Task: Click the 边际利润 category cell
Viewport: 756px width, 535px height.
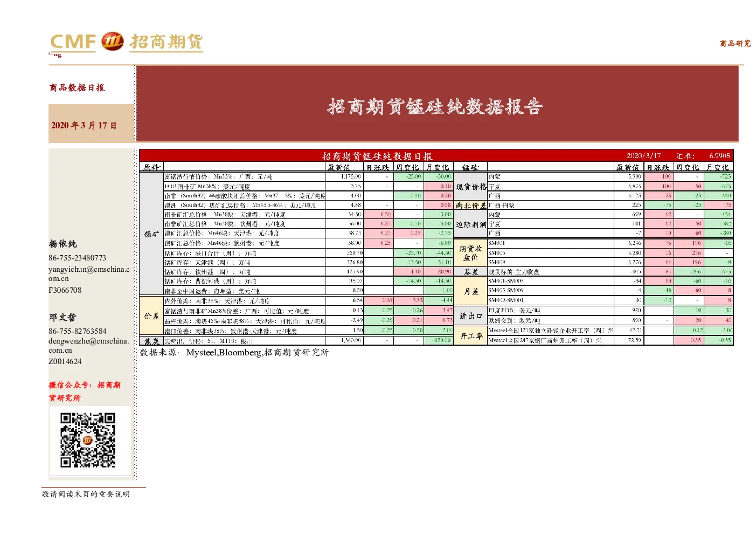Action: tap(471, 224)
